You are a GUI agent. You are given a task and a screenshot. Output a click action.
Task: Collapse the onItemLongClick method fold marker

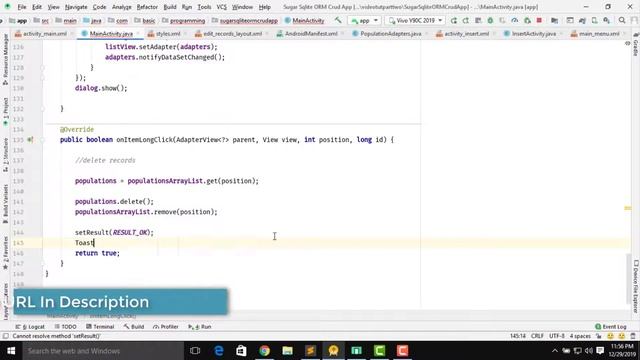pyautogui.click(x=42, y=140)
